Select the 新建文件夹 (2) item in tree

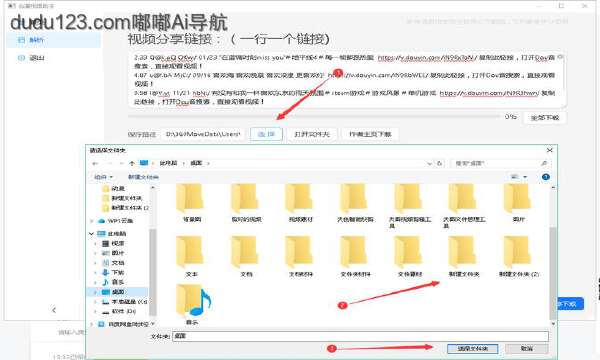[x=126, y=208]
